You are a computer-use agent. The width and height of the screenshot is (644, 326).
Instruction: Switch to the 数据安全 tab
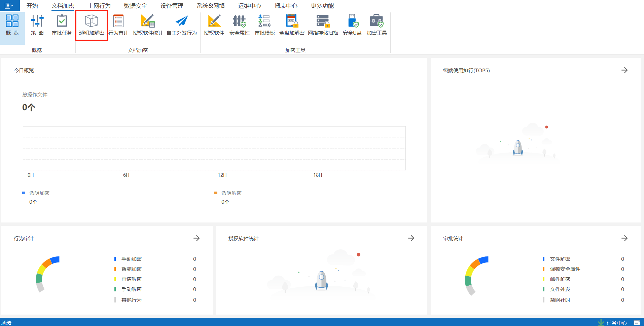135,6
